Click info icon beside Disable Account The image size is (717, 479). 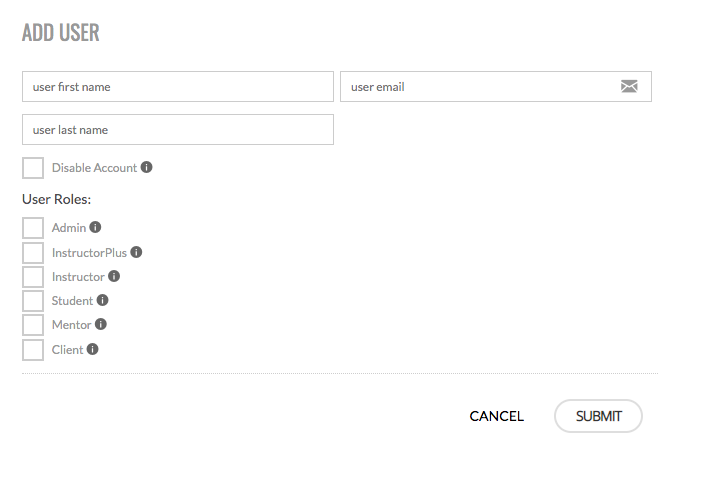pos(147,168)
